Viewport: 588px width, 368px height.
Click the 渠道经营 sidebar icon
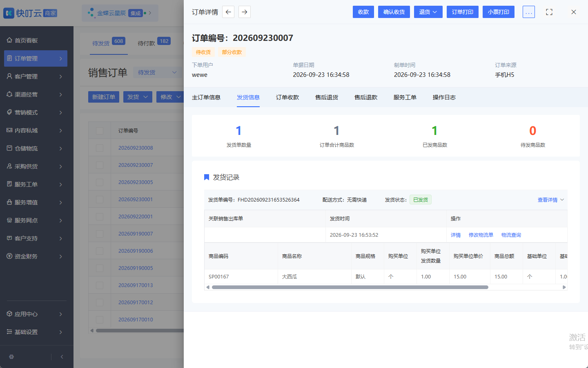pos(9,94)
